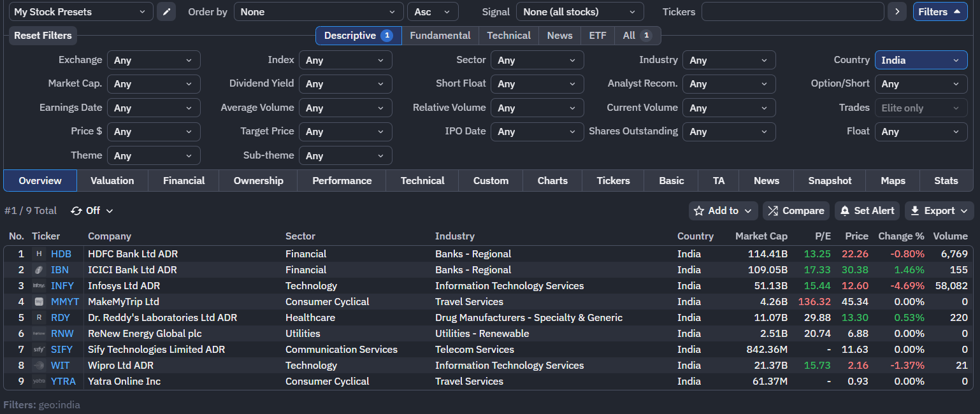Click the pencil edit presets icon
This screenshot has width=980, height=414.
[x=166, y=11]
